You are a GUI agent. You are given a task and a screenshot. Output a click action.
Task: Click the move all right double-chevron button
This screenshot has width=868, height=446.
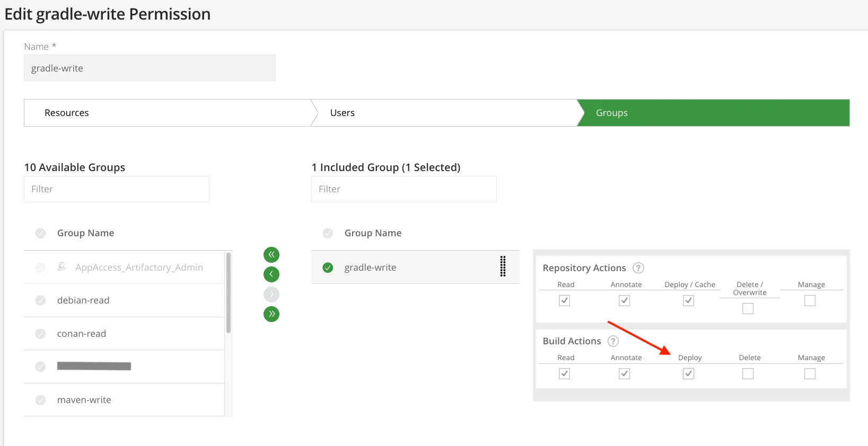pos(271,314)
